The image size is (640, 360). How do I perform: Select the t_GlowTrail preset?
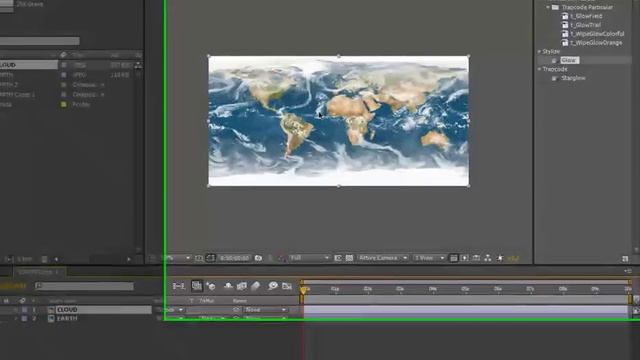(586, 25)
